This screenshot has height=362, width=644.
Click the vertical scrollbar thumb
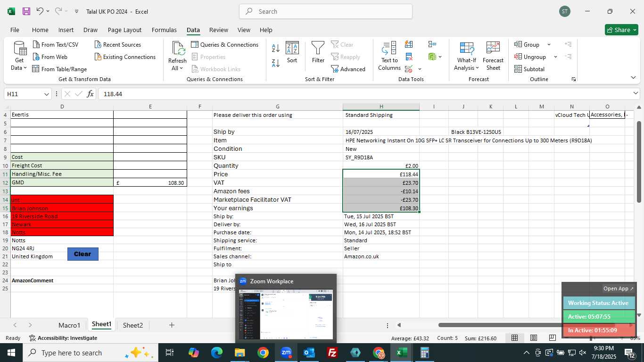(x=639, y=162)
